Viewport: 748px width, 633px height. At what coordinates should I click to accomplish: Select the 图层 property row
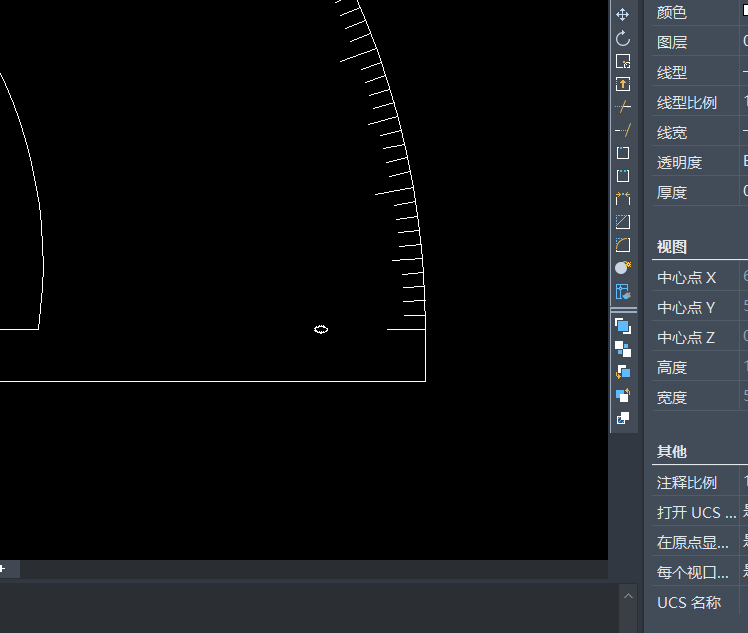[x=700, y=42]
